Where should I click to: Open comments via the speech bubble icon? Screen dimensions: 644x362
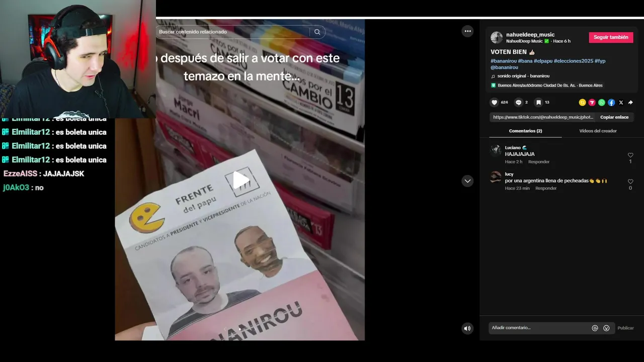[518, 103]
